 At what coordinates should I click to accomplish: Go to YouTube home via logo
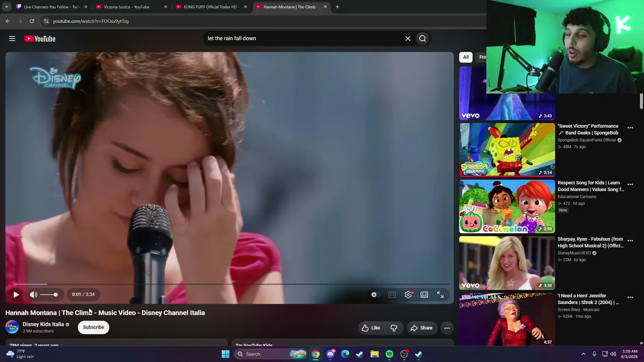pyautogui.click(x=40, y=39)
